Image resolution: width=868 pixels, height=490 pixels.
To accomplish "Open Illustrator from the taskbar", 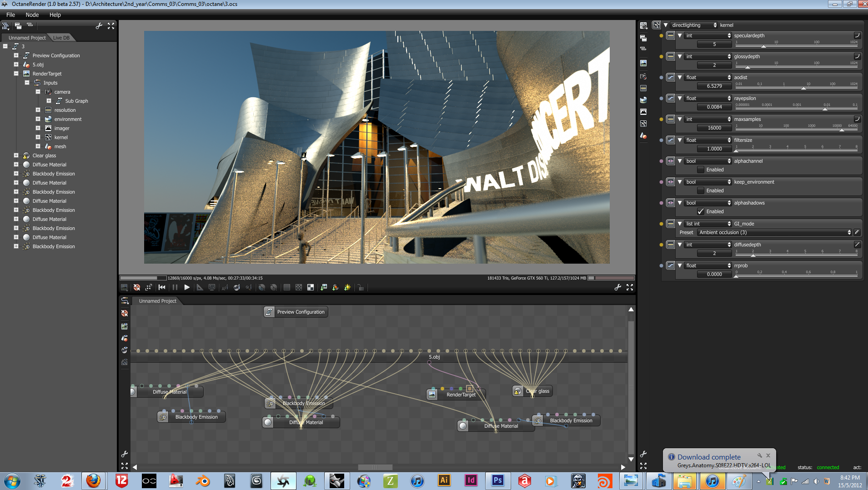I will [x=444, y=481].
